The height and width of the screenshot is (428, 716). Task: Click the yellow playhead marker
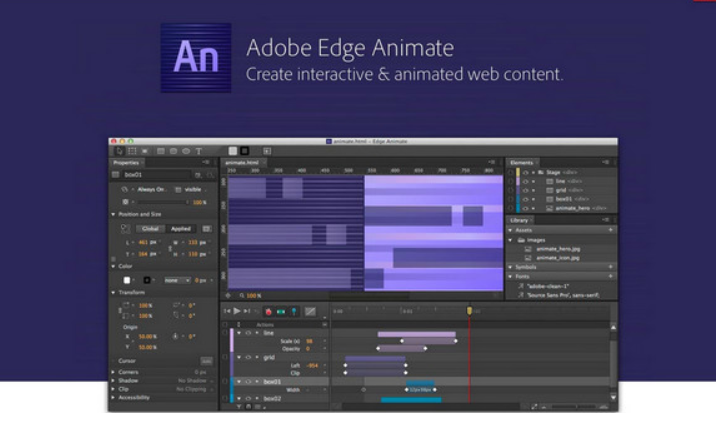tap(469, 311)
